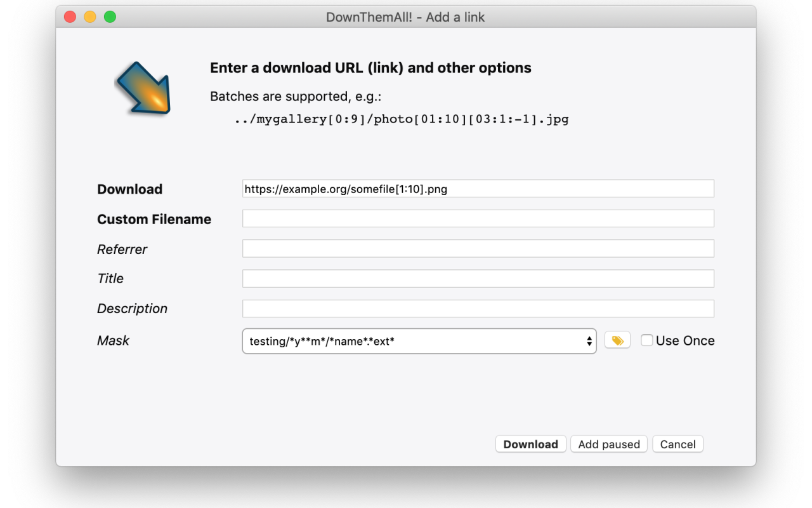The image size is (812, 508).
Task: Click the bold Custom Filename label
Action: click(x=154, y=219)
